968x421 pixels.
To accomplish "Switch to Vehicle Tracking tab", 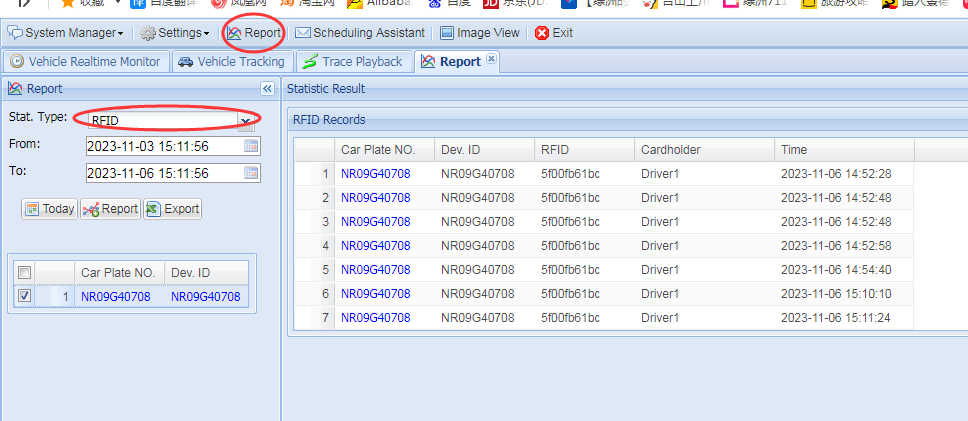I will click(x=231, y=62).
